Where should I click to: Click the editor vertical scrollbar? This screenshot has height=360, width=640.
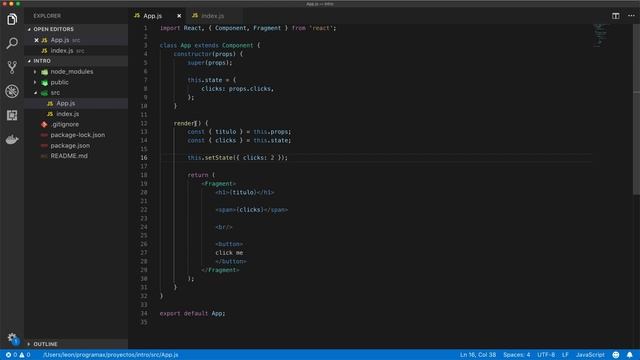pos(636,109)
